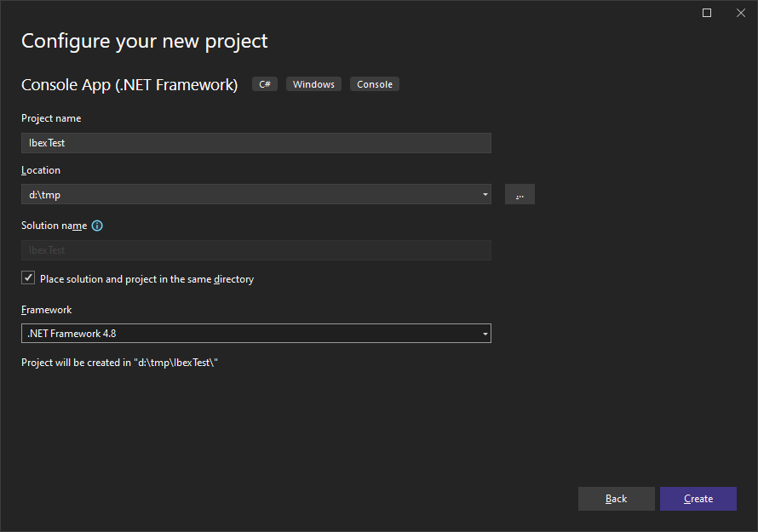Viewport: 758px width, 532px height.
Task: Click the C# language tag
Action: pos(265,84)
